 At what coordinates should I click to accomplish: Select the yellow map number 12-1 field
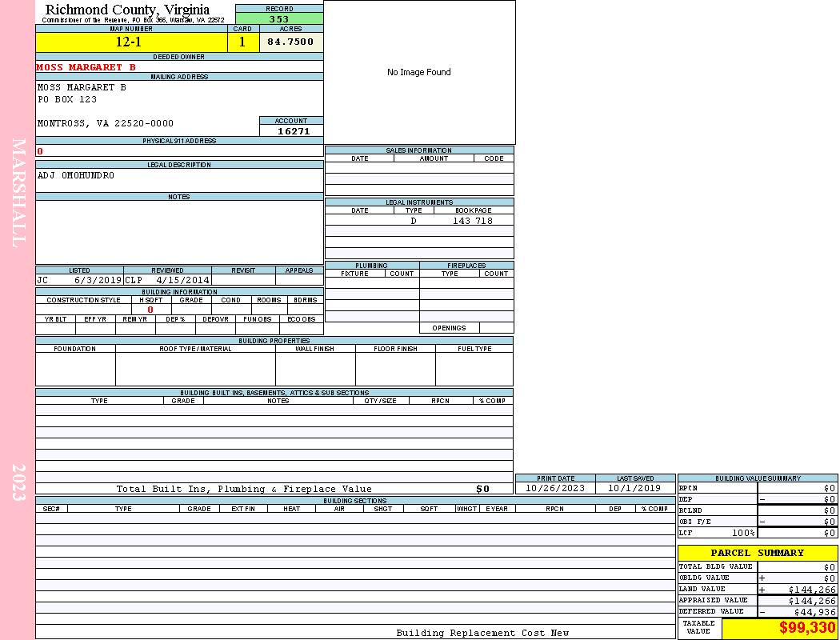(131, 42)
